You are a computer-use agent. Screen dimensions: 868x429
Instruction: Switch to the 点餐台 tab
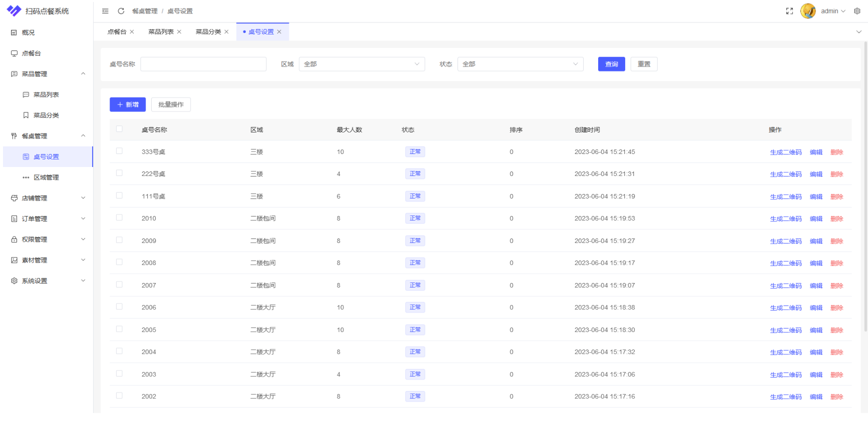point(117,31)
